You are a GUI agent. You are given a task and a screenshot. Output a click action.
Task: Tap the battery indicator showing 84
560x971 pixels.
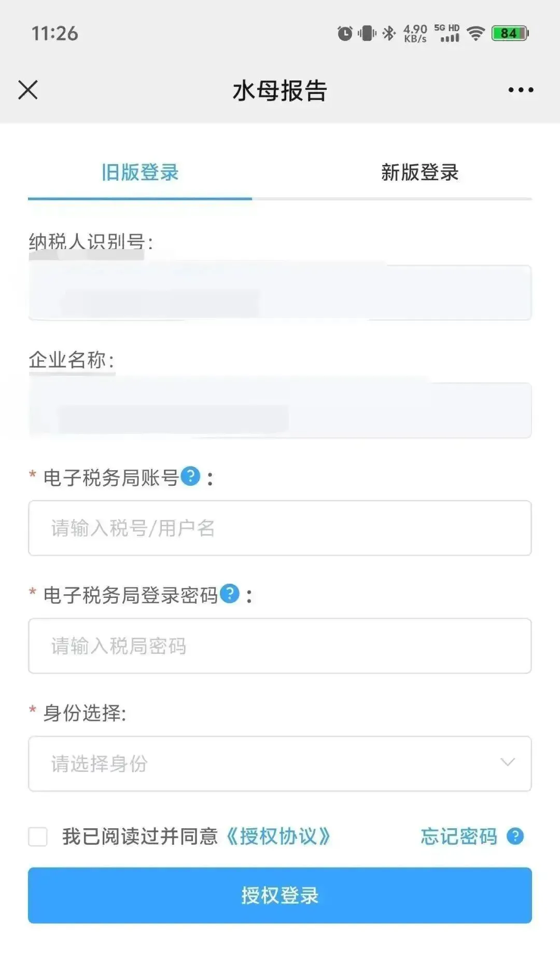(x=510, y=33)
